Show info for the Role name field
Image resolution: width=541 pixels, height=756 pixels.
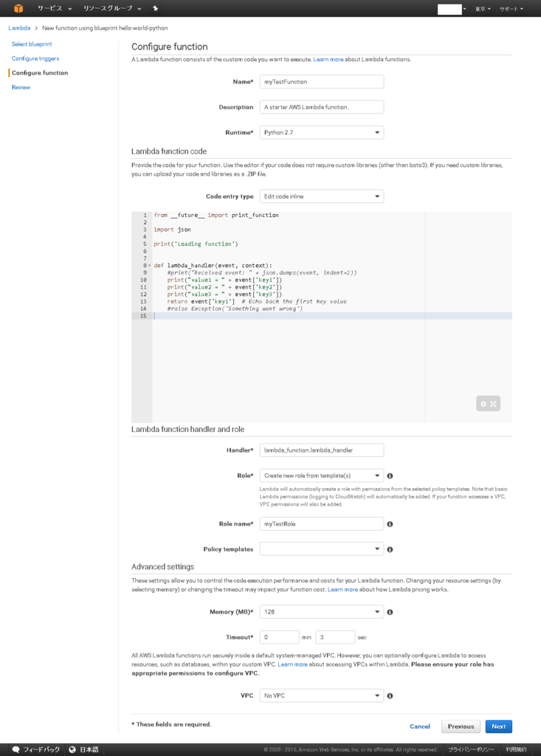click(x=390, y=524)
